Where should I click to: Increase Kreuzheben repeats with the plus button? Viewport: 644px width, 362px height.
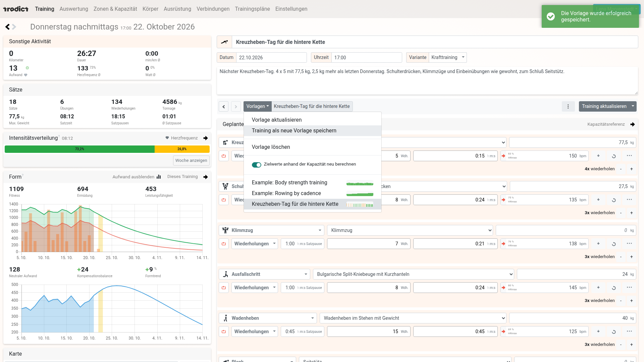coord(632,169)
